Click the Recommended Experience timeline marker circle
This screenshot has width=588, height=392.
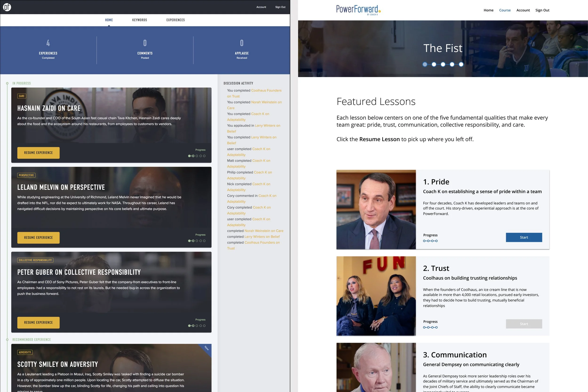(x=7, y=340)
